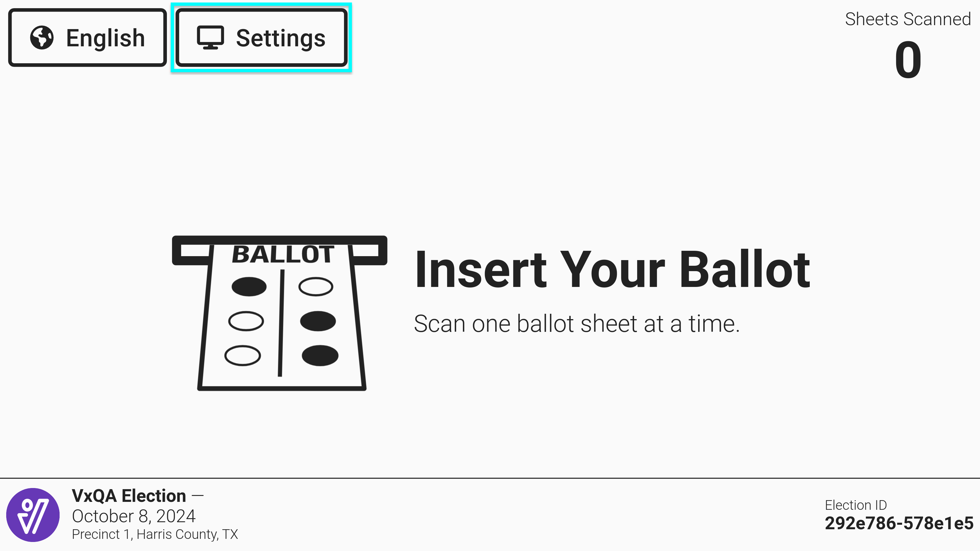Click the bottom-left empty oval on ballot graphic
The height and width of the screenshot is (551, 980).
243,355
